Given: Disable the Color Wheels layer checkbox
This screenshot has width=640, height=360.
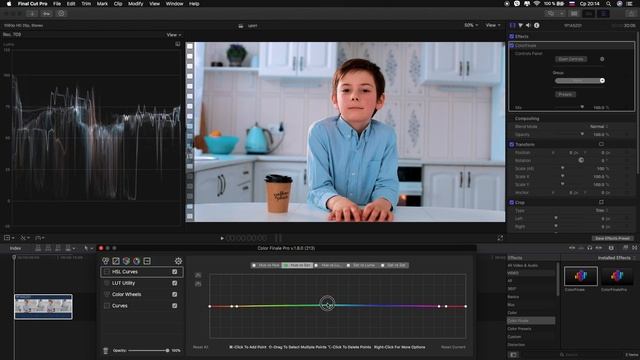Looking at the screenshot, I should tap(175, 294).
